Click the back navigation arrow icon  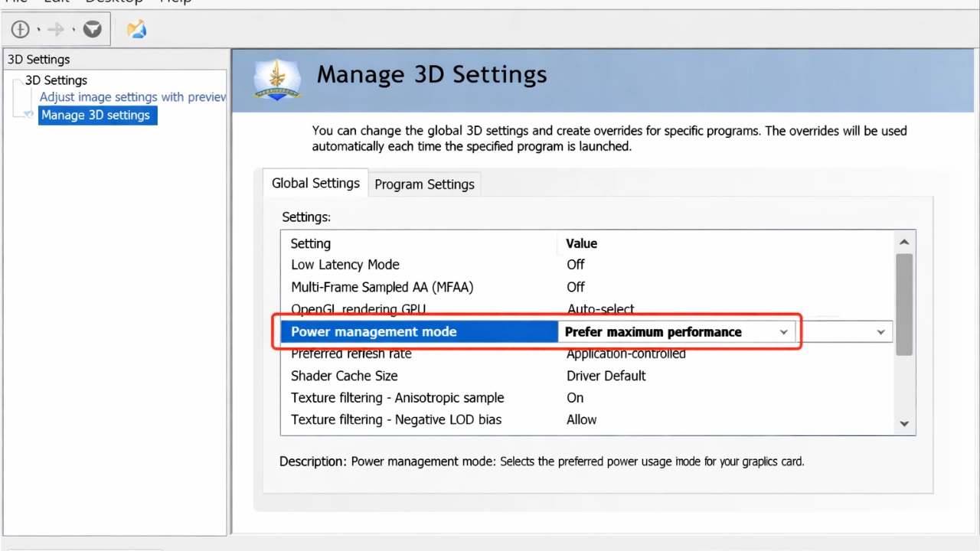[19, 29]
